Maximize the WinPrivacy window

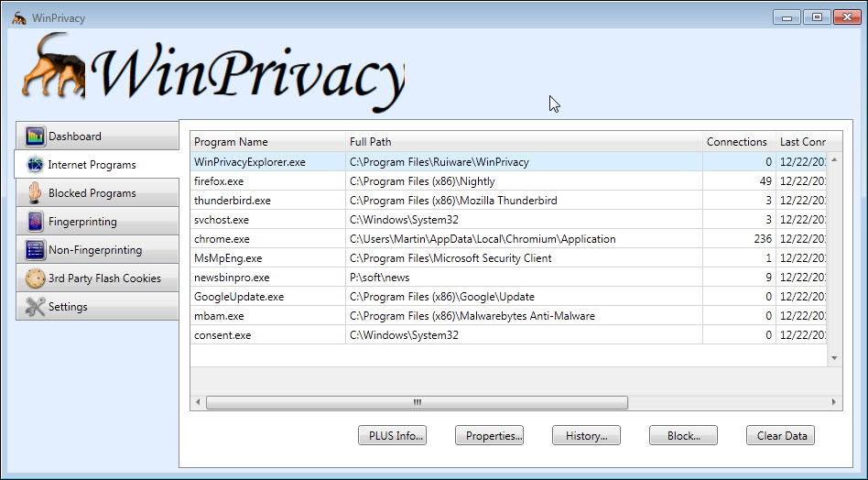817,17
